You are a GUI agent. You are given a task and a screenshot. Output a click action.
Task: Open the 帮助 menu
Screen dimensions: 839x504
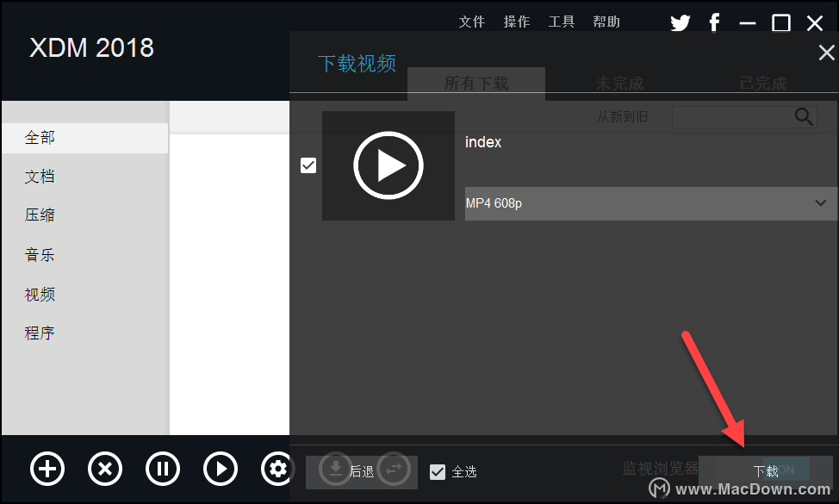(606, 22)
